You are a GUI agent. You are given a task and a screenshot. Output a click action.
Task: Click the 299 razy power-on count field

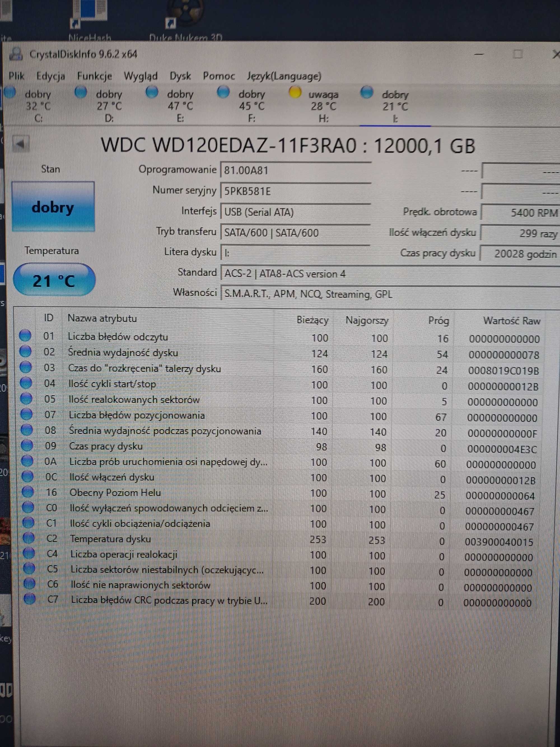(520, 233)
